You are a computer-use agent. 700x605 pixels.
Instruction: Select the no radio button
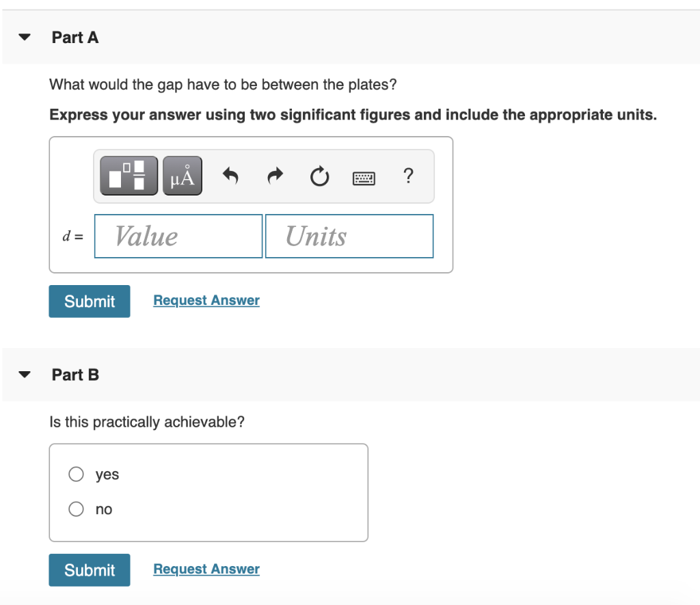76,509
